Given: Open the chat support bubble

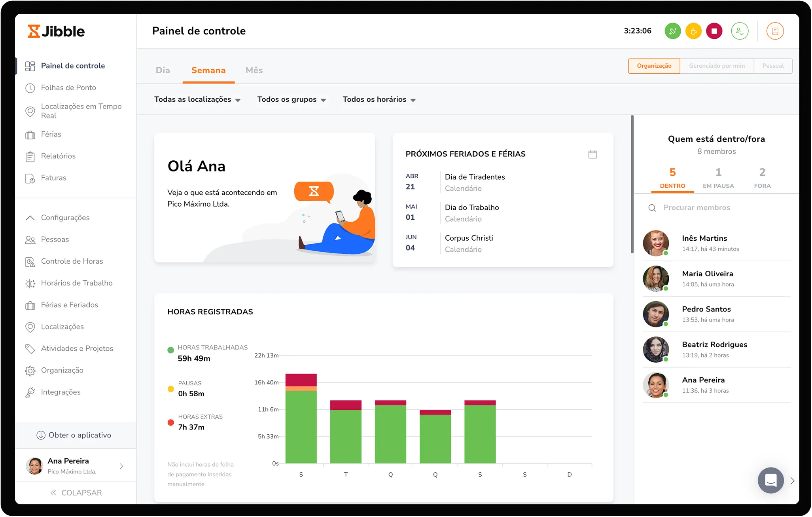Looking at the screenshot, I should pos(770,480).
